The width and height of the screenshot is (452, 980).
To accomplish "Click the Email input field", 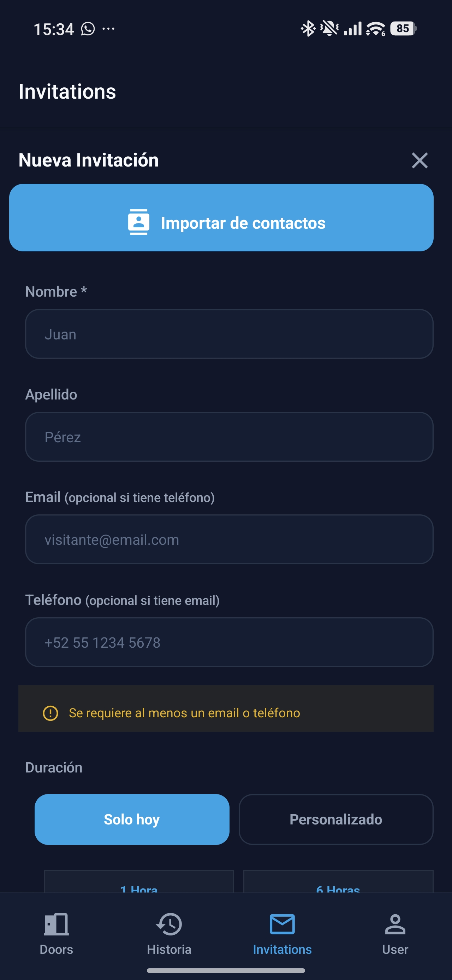I will pos(229,539).
